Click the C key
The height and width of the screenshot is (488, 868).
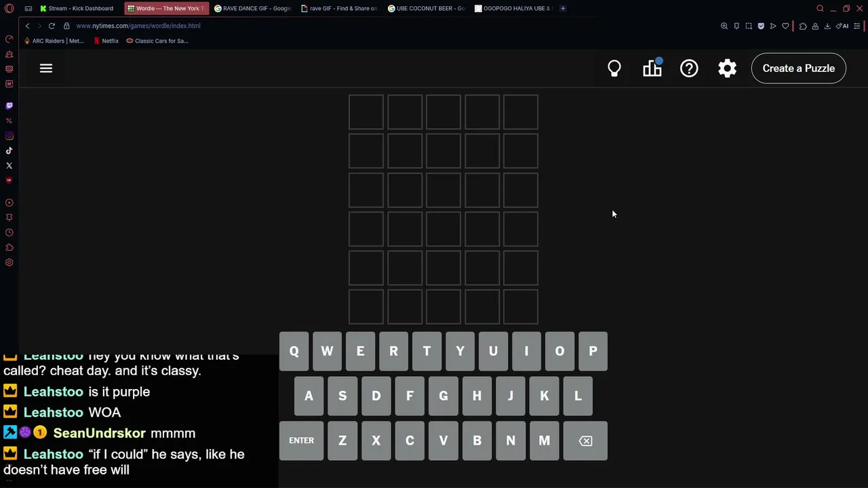410,441
